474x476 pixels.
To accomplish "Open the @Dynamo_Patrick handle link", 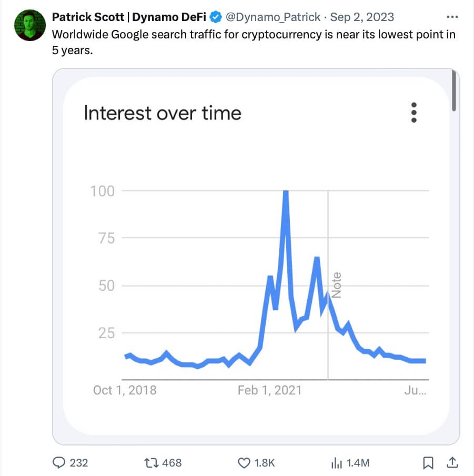I will pos(273,17).
